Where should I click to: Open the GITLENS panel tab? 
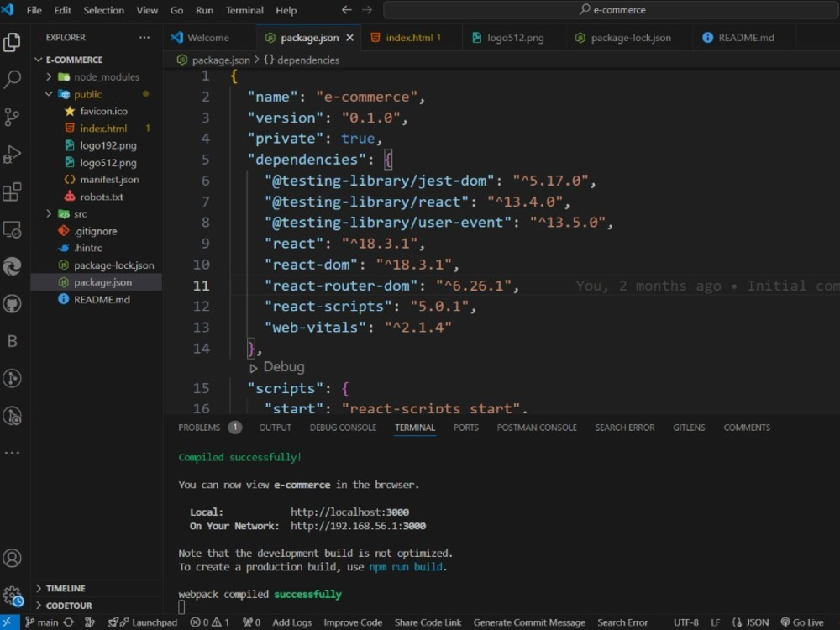coord(689,428)
